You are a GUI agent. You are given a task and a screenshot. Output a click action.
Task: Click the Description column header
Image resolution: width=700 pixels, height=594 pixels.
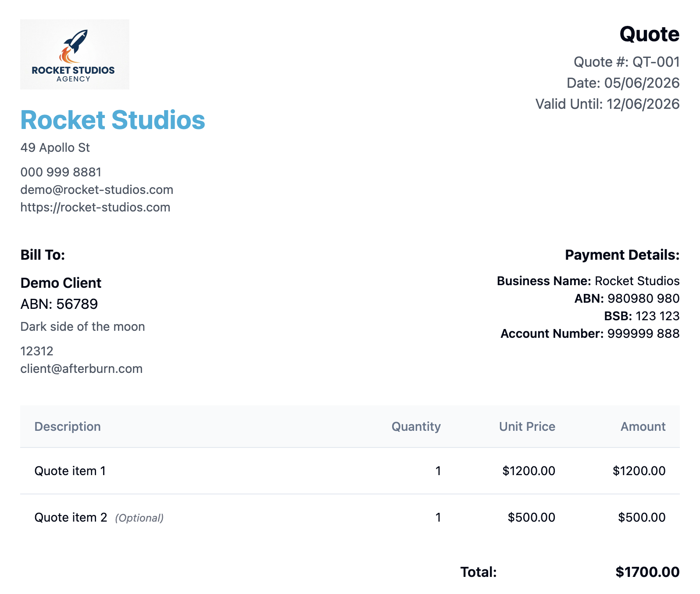68,426
